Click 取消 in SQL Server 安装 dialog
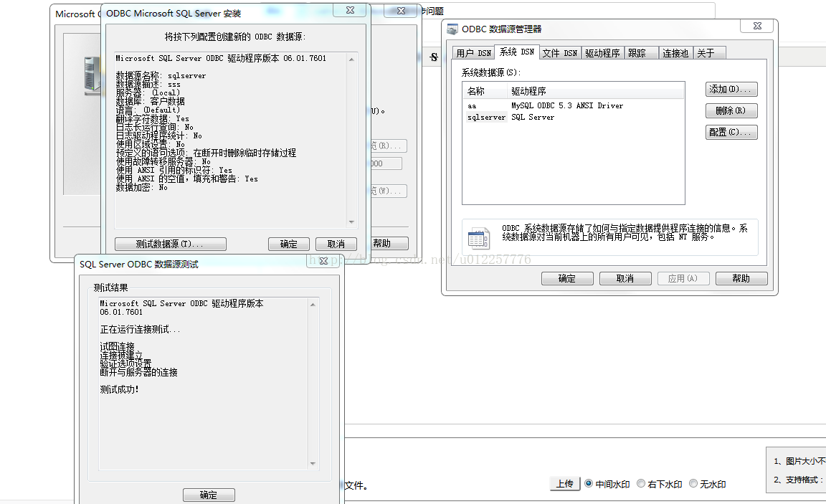Screen dimensions: 826x504 click(x=336, y=244)
